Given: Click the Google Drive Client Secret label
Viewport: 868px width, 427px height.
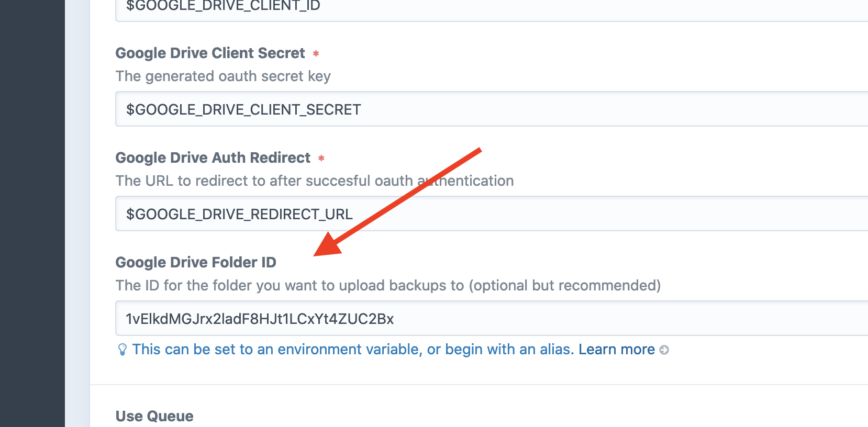Looking at the screenshot, I should tap(210, 53).
